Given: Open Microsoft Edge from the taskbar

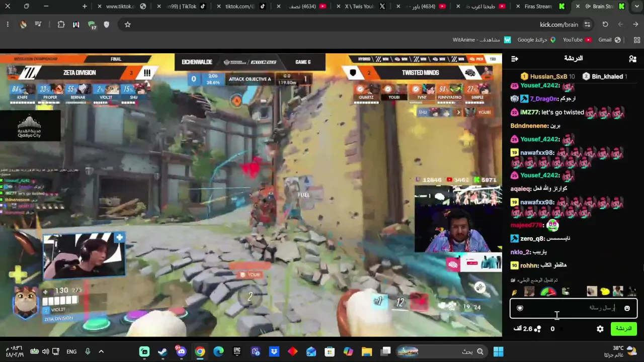Looking at the screenshot, I should 218,351.
